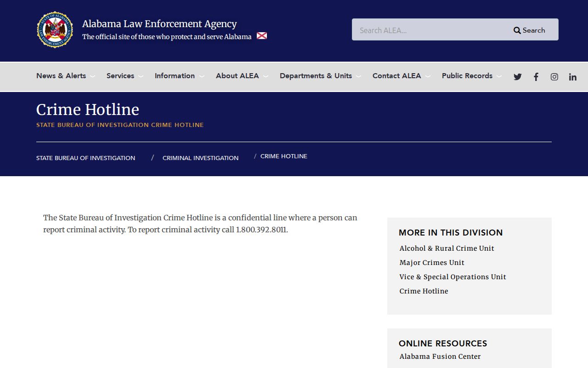Click the ALEA state seal logo

(x=55, y=30)
